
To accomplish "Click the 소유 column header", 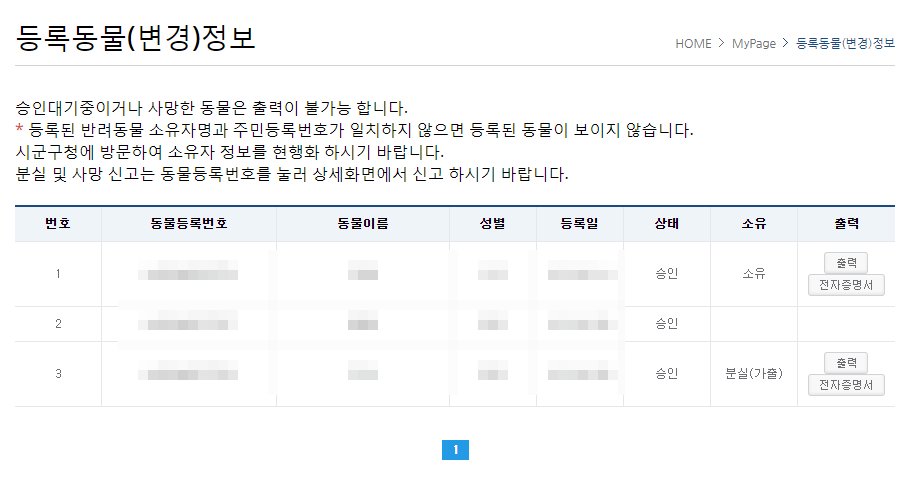I will click(x=754, y=224).
